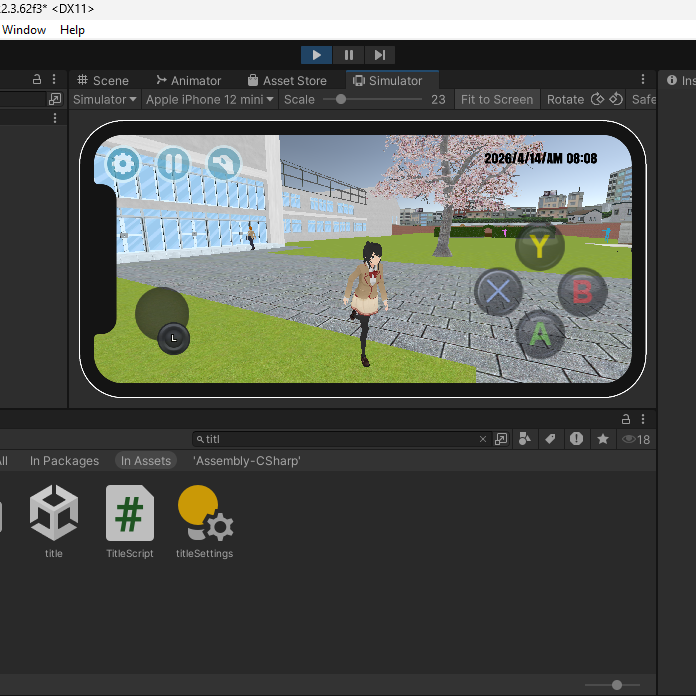
Task: Open search in Unity Search icon by the titl field
Action: coord(501,439)
